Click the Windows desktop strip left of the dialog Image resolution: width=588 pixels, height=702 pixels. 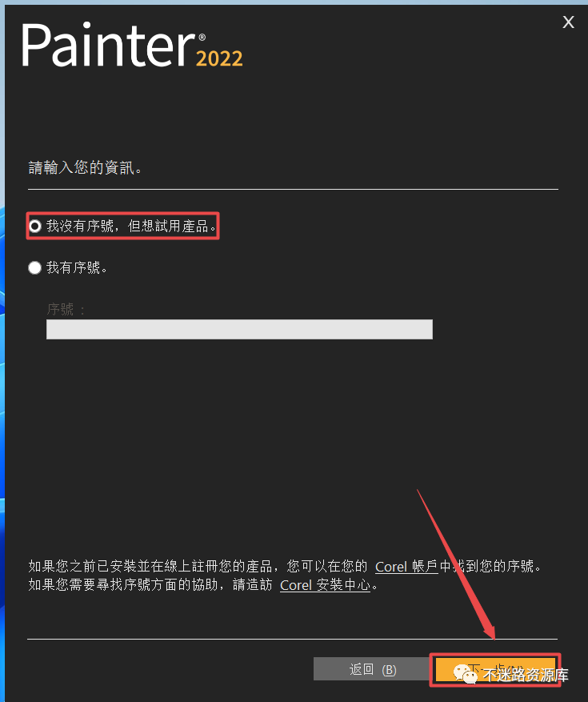coord(2,358)
